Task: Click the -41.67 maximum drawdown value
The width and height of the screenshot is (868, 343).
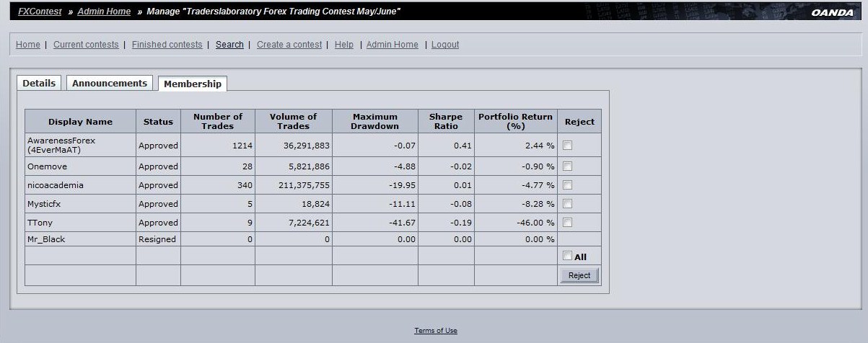Action: [404, 223]
